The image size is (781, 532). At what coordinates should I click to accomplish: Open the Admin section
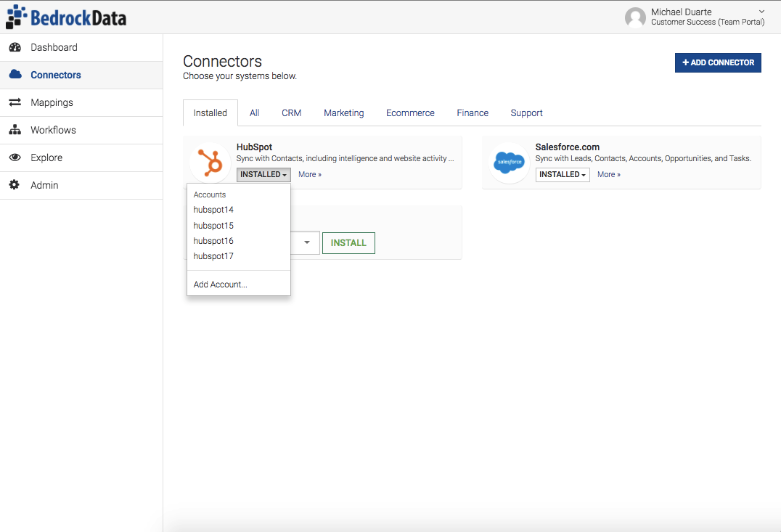click(x=82, y=185)
